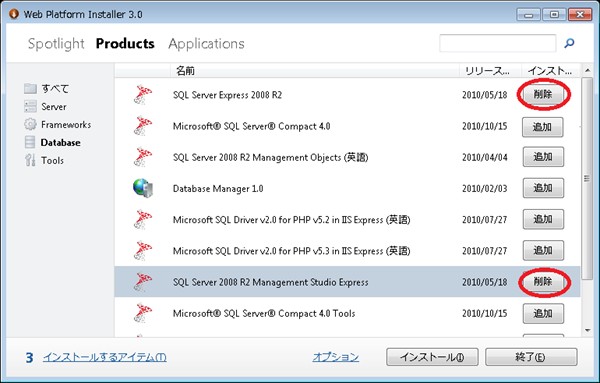
Task: Add SQL Server 2008 R2 Management Objects
Action: [543, 156]
